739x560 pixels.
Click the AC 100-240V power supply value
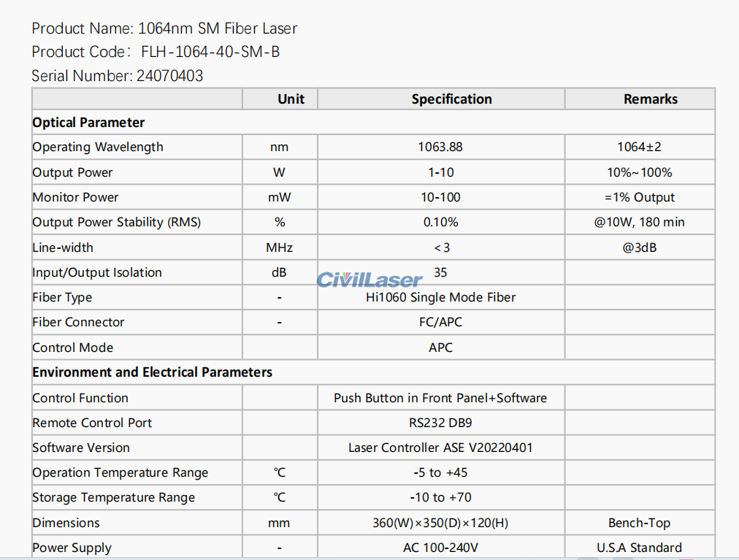[440, 548]
